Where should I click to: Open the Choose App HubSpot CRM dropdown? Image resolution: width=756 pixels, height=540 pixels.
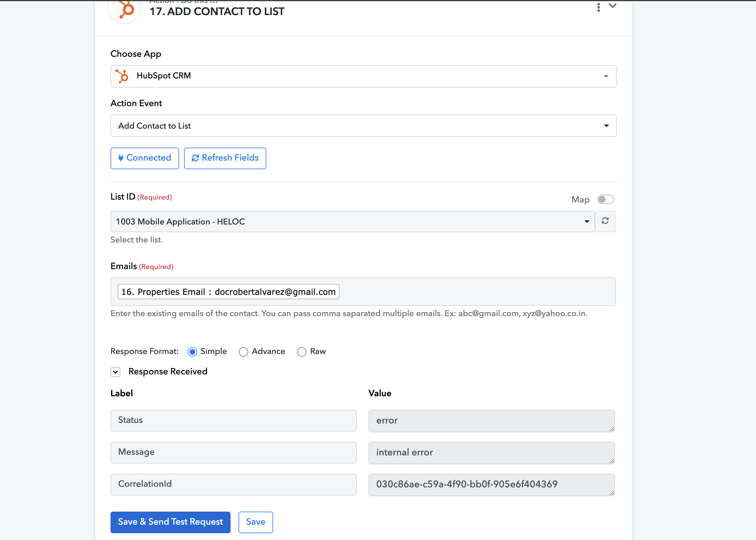tap(363, 76)
